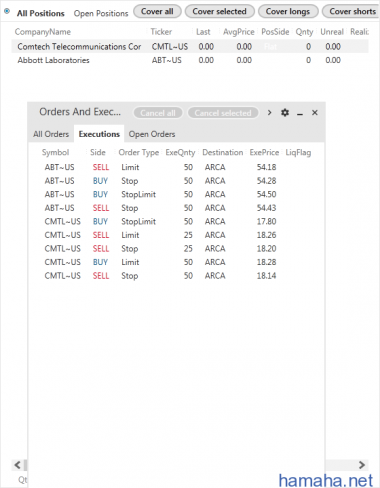
Task: Click the CMTL~US ticker in positions
Action: (x=170, y=46)
